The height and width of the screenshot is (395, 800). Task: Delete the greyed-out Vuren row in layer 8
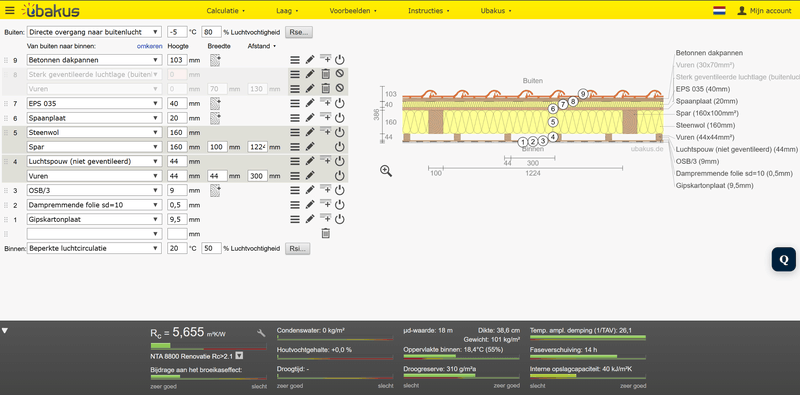coord(326,89)
